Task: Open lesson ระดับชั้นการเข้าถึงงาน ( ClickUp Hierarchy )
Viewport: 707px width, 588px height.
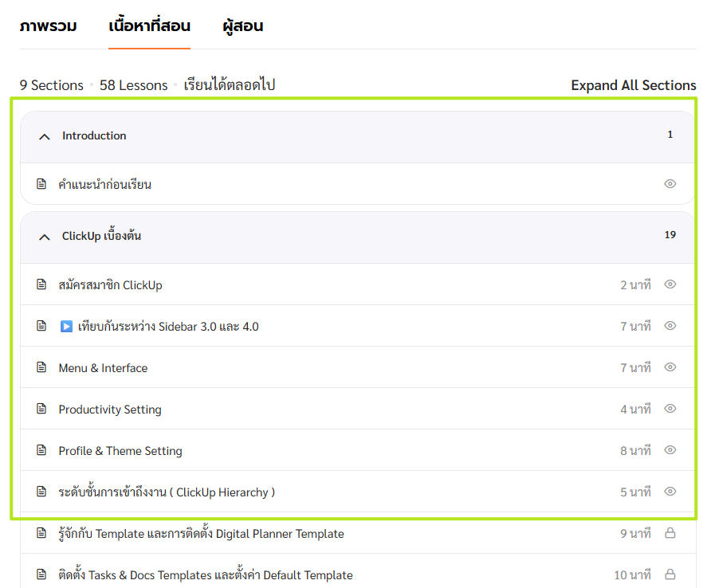Action: (x=167, y=492)
